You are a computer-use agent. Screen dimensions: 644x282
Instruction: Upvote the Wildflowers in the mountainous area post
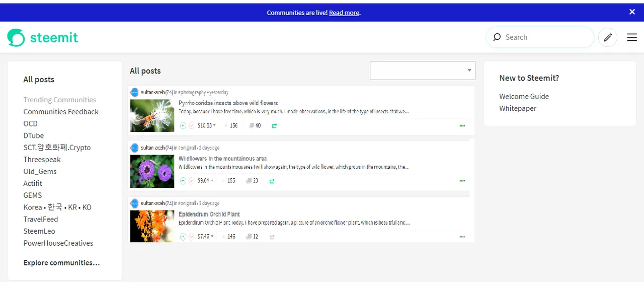pos(183,181)
